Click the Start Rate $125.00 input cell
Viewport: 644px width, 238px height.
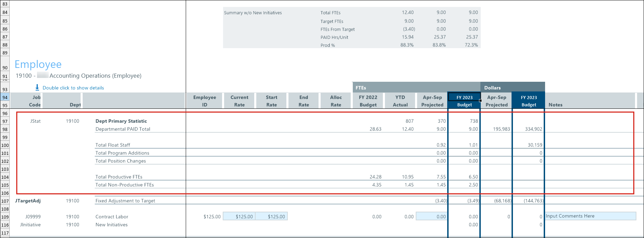coord(272,217)
